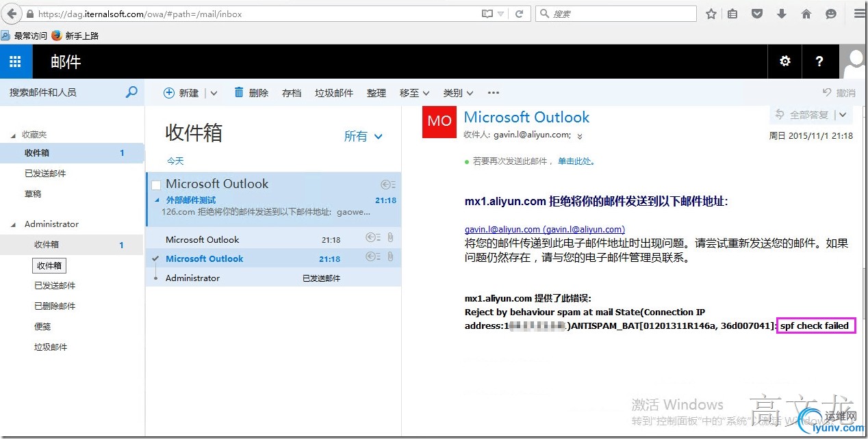Tick the checkbox on Microsoft Outlook conversation
The width and height of the screenshot is (868, 439).
[156, 185]
